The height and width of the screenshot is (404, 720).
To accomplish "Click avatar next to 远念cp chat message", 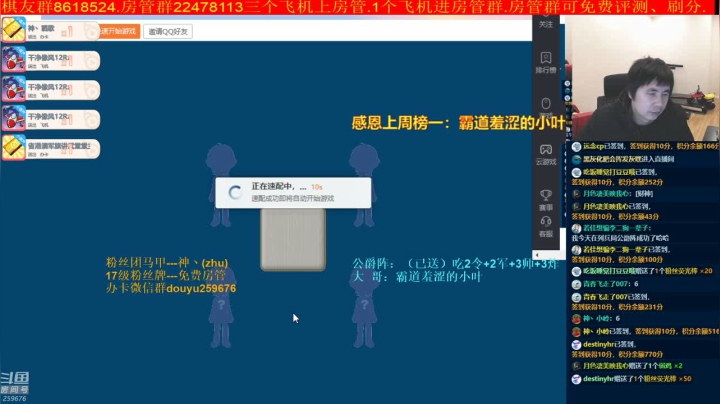I will tap(576, 146).
